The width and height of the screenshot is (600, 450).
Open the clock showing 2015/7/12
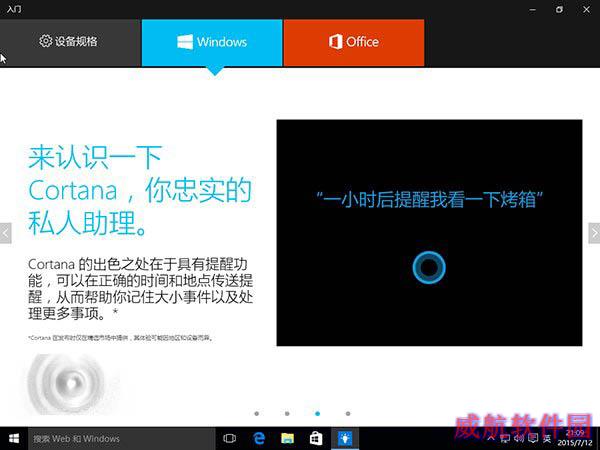click(575, 439)
